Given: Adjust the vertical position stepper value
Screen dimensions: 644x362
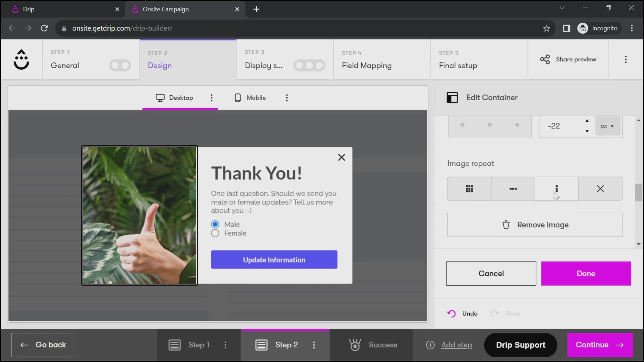Looking at the screenshot, I should [587, 126].
